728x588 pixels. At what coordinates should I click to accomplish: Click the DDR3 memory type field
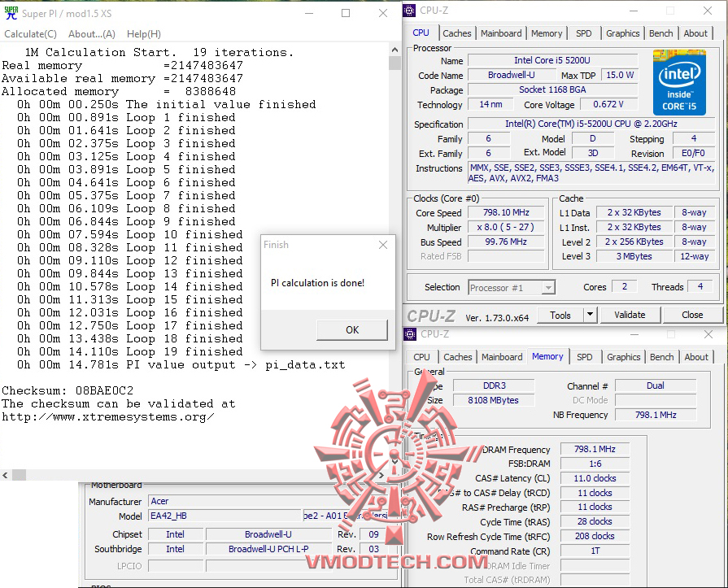(494, 385)
